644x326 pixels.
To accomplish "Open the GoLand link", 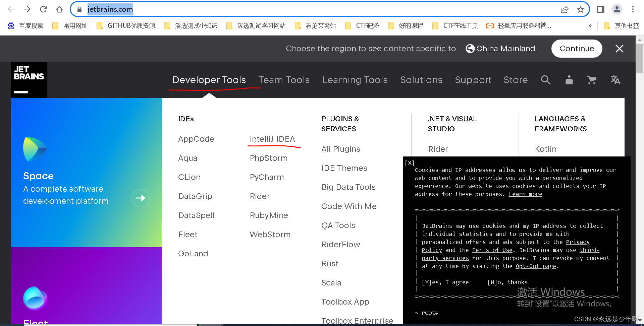I will 193,254.
